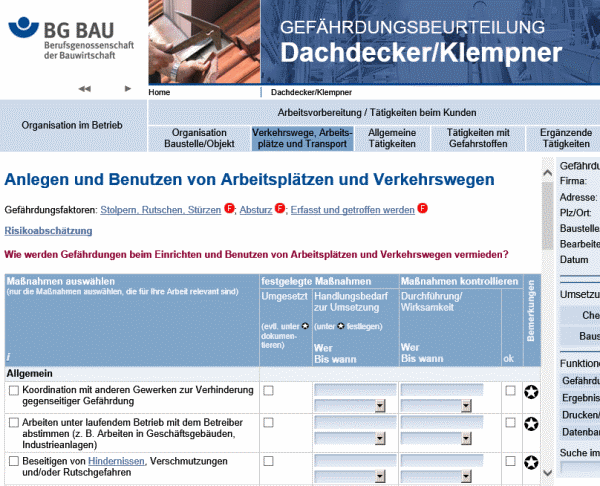Click red F icon after Erfasst und getroffen werden
Viewport: 600px width, 486px height.
pos(422,209)
